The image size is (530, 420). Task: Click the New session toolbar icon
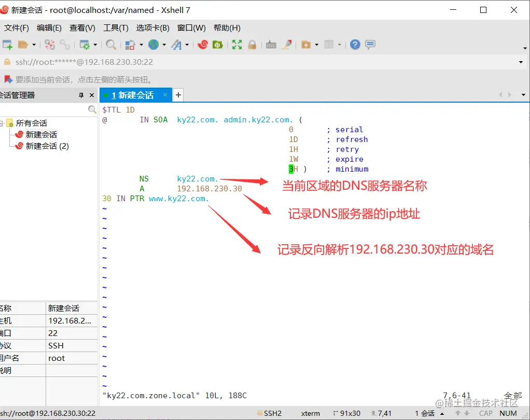coord(7,44)
